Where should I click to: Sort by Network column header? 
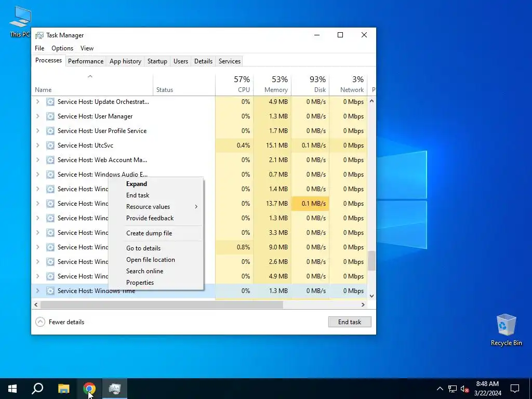click(x=349, y=85)
